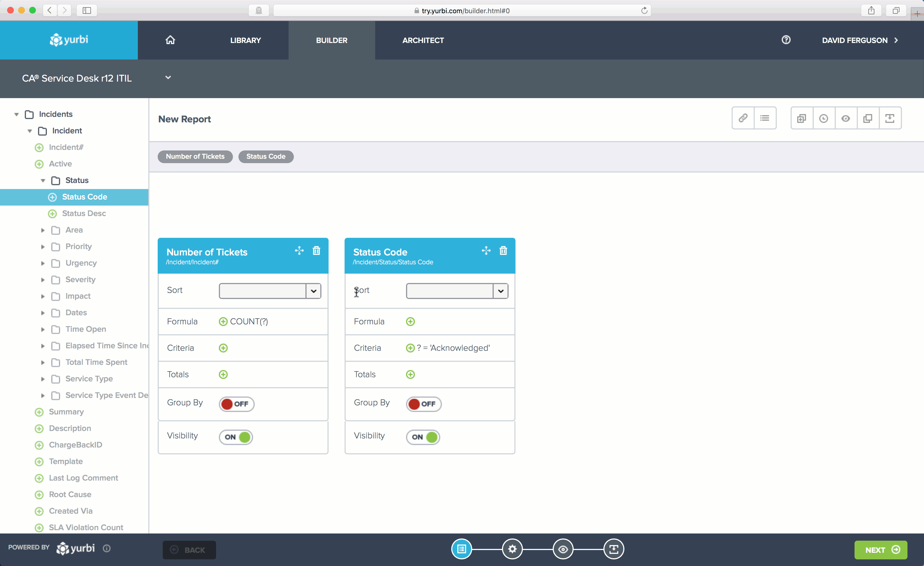The width and height of the screenshot is (924, 566).
Task: Click the link icon in report toolbar
Action: pyautogui.click(x=743, y=118)
